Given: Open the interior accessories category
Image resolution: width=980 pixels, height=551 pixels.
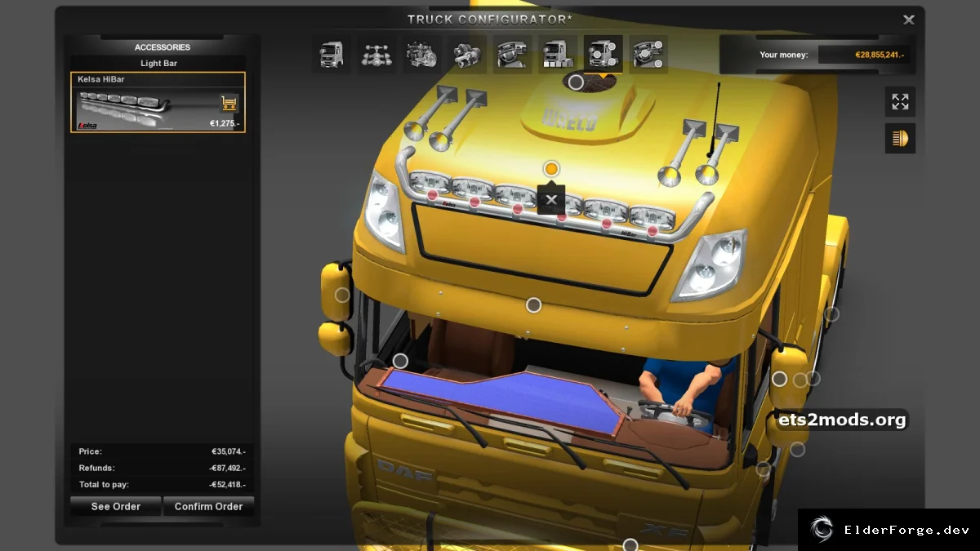Looking at the screenshot, I should (x=648, y=55).
